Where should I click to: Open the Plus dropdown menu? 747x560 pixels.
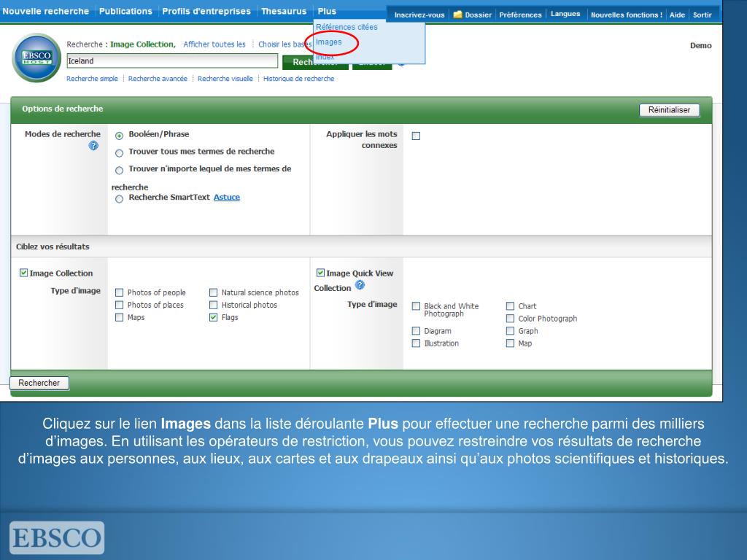327,11
